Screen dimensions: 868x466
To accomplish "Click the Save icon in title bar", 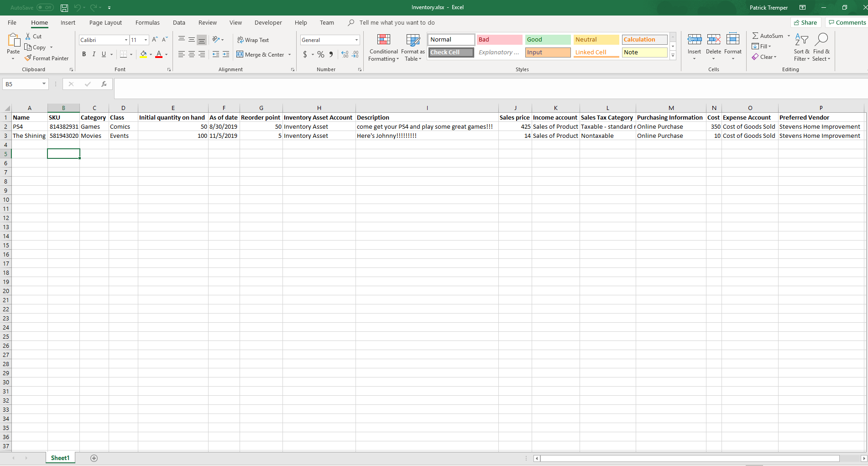I will coord(64,8).
